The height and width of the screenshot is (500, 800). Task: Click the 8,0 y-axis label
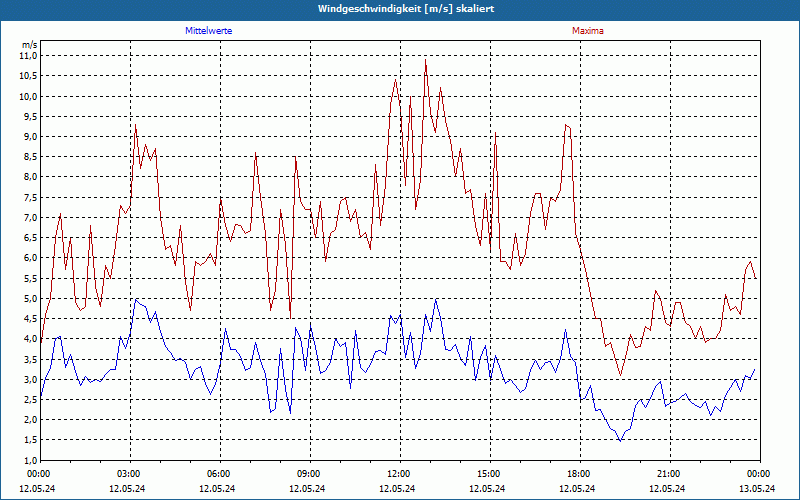tap(31, 177)
